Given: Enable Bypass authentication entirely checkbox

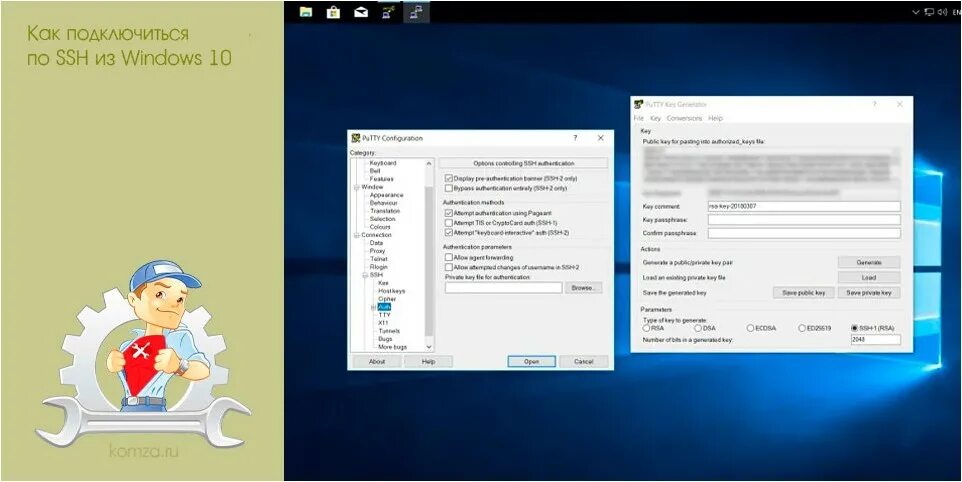Looking at the screenshot, I should point(448,188).
